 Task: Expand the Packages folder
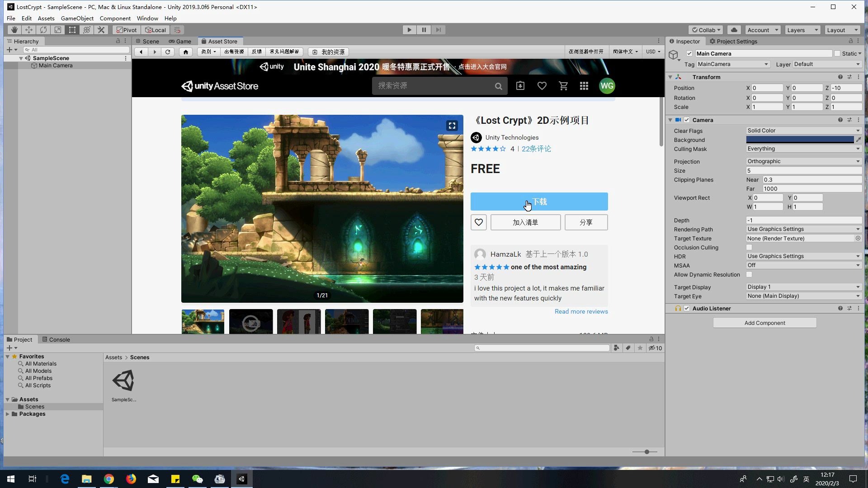click(7, 414)
